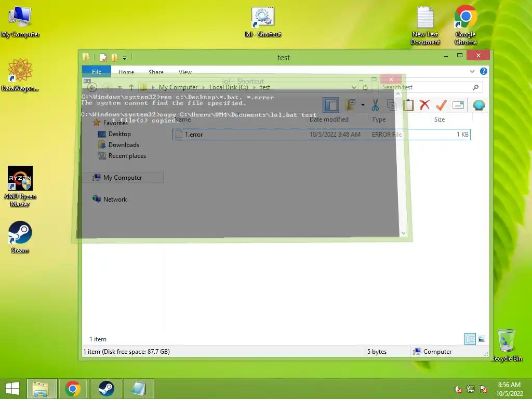532x399 pixels.
Task: Toggle the navigation pane toolbar icon
Action: click(330, 105)
